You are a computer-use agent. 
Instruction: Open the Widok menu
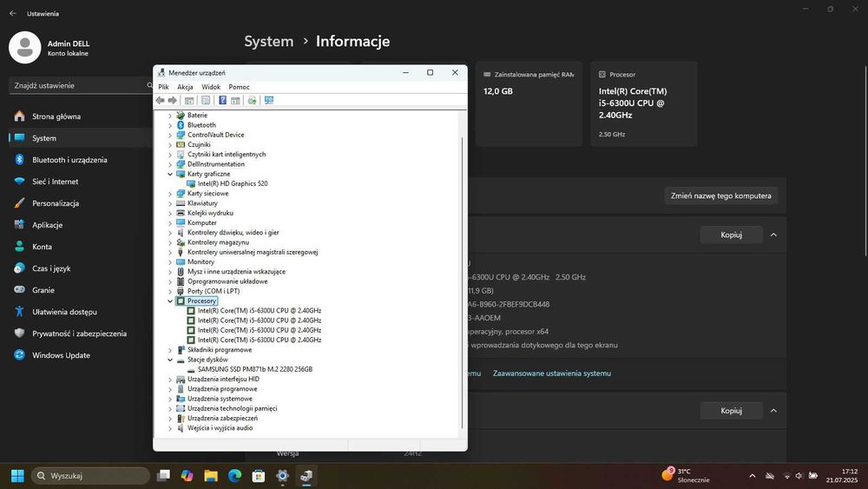coord(211,87)
